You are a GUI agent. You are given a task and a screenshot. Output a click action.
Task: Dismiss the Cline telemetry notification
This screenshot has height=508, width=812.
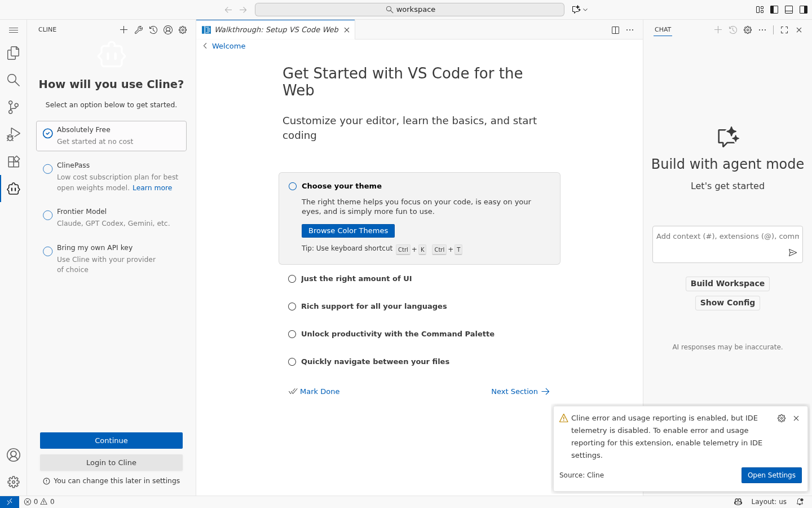[x=796, y=418]
